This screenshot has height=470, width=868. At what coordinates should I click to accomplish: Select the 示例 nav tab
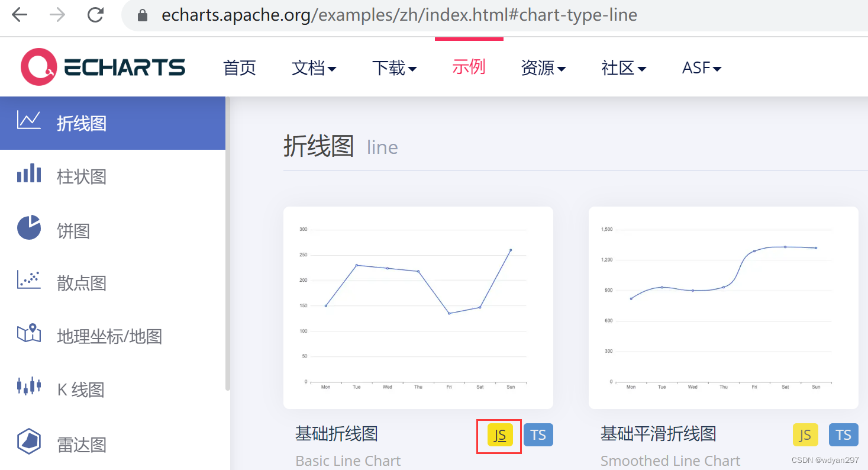pos(469,67)
